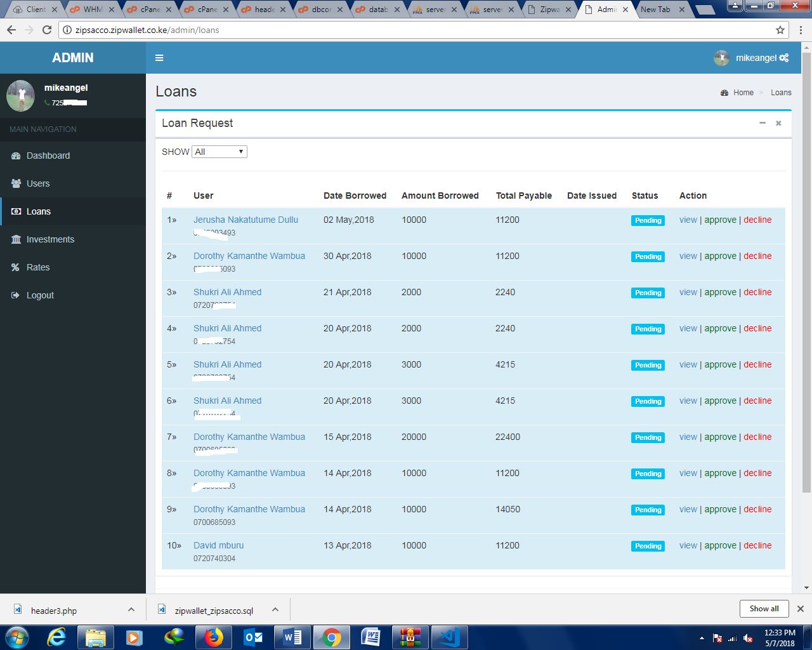Approve David mburu's loan
Viewport: 812px width, 650px height.
721,545
